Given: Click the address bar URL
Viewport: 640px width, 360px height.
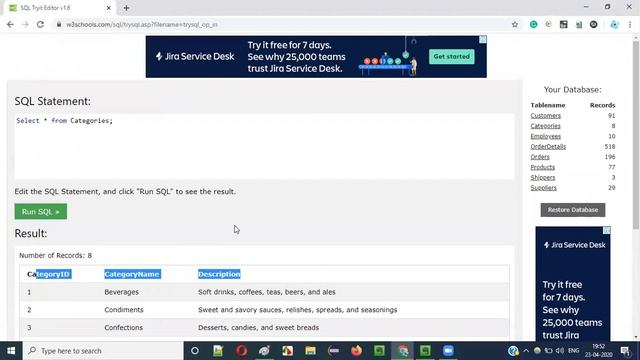Looking at the screenshot, I should coord(142,24).
